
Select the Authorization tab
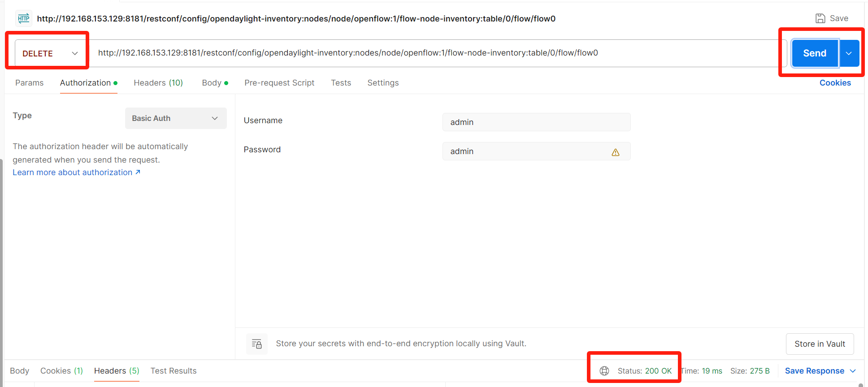[88, 83]
